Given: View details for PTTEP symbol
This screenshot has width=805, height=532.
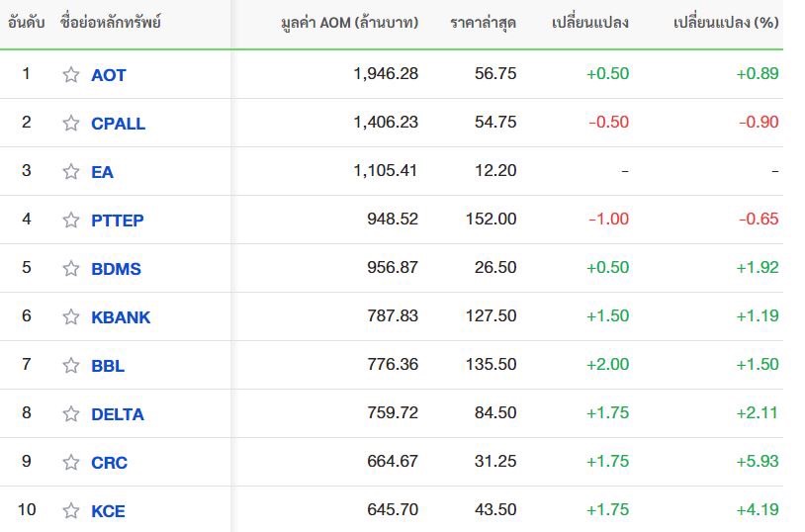Looking at the screenshot, I should tap(117, 221).
